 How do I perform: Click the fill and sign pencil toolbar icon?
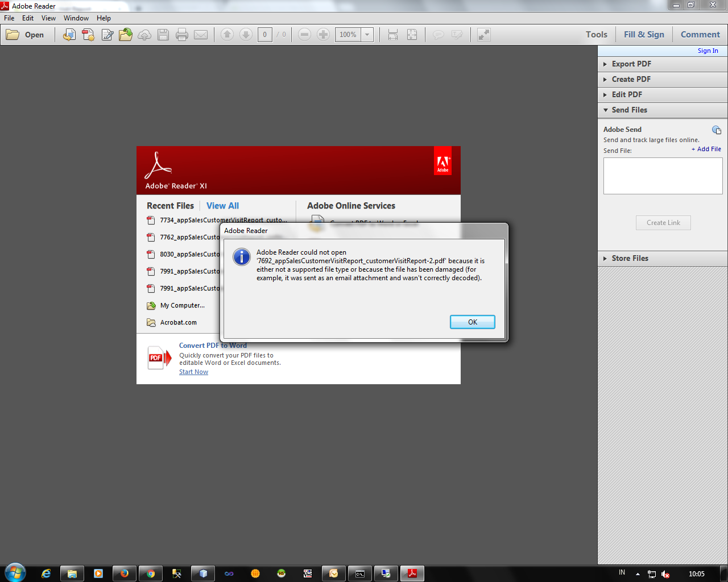pyautogui.click(x=107, y=35)
